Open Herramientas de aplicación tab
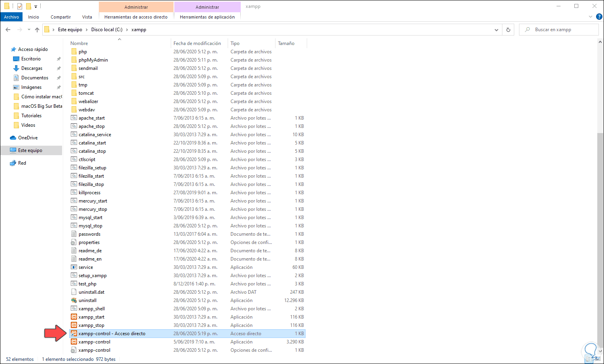Screen dimensions: 604x364 click(x=207, y=17)
